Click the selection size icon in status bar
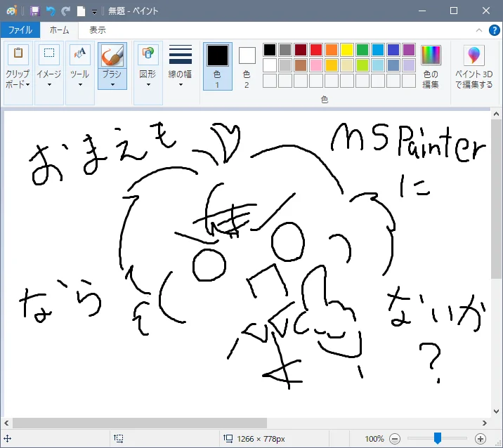This screenshot has width=503, height=448. click(x=118, y=438)
